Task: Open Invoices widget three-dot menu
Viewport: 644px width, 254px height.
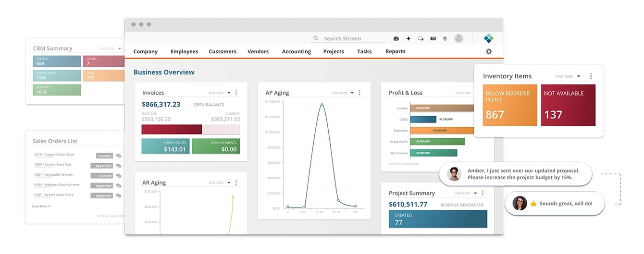Action: tap(236, 93)
